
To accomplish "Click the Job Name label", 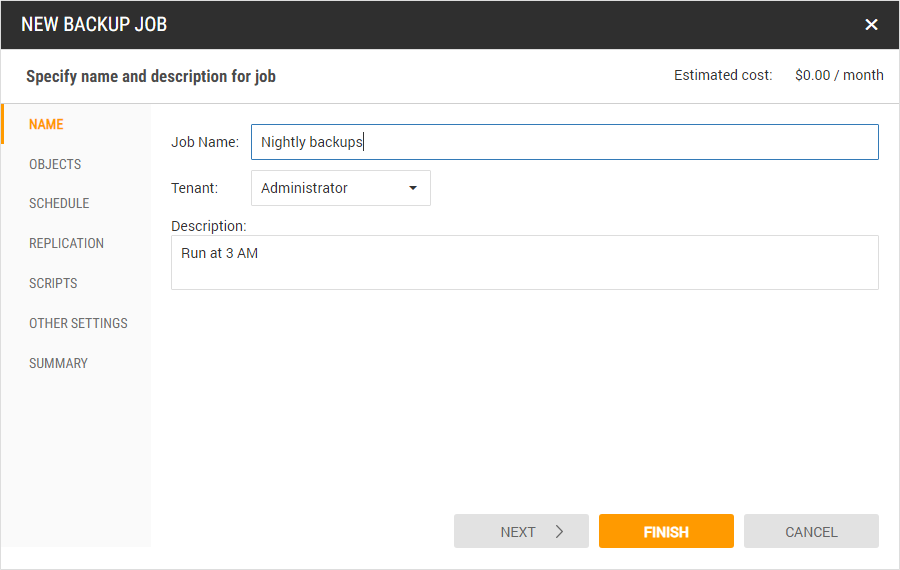I will 205,142.
